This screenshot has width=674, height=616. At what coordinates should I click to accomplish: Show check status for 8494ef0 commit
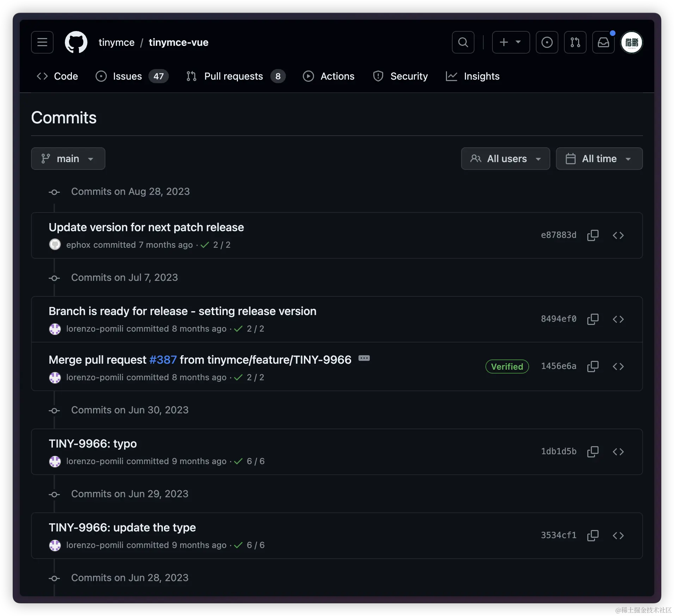(x=249, y=329)
